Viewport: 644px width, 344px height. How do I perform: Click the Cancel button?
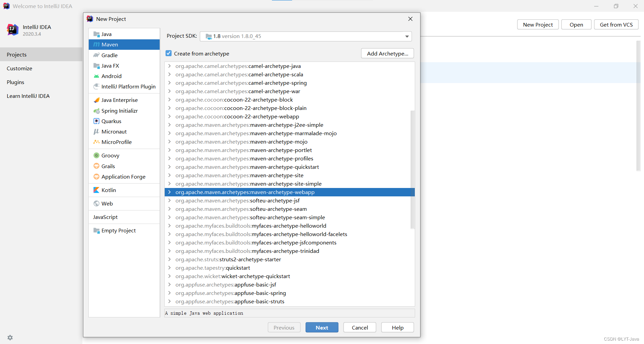click(360, 328)
